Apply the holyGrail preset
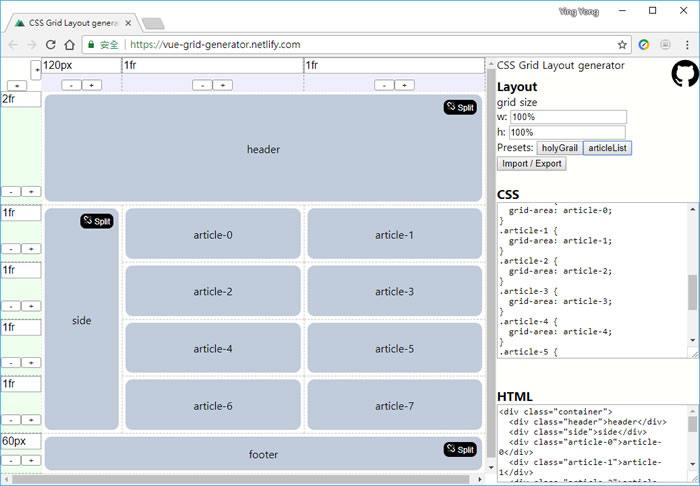Image resolution: width=700 pixels, height=486 pixels. coord(560,148)
